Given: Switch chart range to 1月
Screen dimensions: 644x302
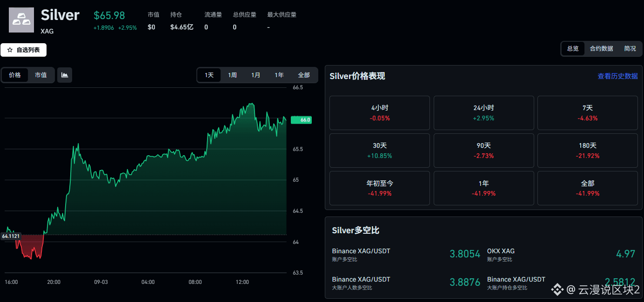Looking at the screenshot, I should click(x=256, y=75).
